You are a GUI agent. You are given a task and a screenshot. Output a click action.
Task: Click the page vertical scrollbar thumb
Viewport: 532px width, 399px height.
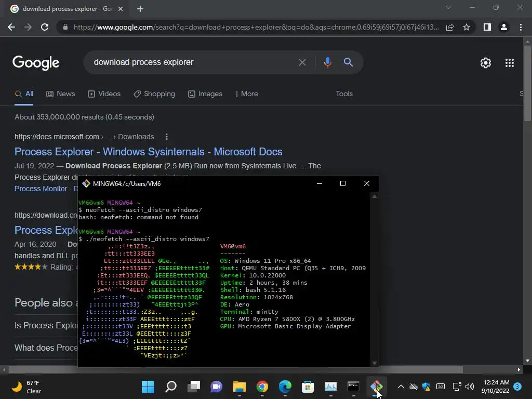coord(527,83)
